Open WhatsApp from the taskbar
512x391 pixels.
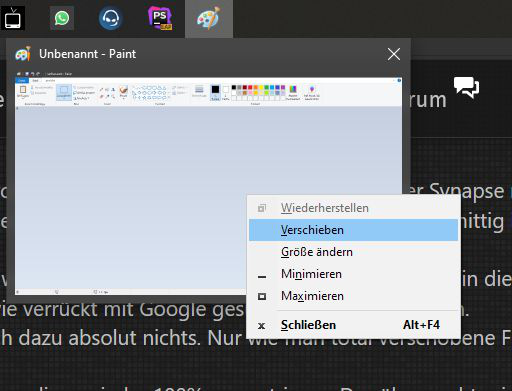(62, 18)
